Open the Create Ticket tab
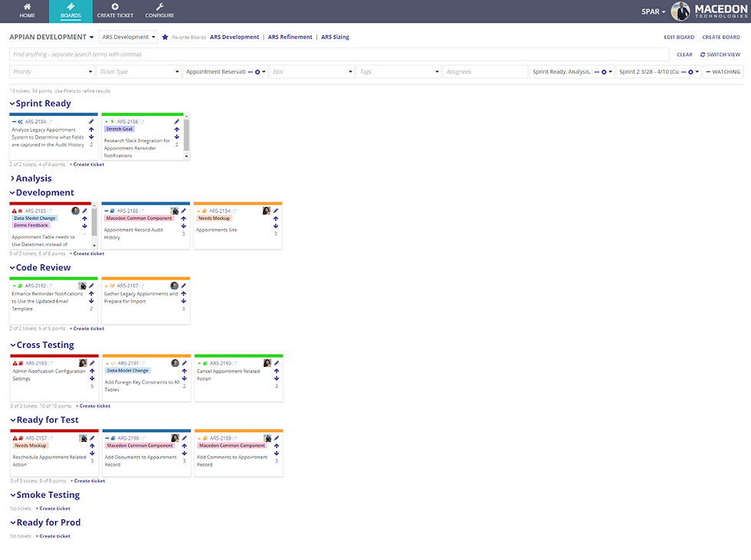Screen dimensions: 751x560 click(x=115, y=11)
